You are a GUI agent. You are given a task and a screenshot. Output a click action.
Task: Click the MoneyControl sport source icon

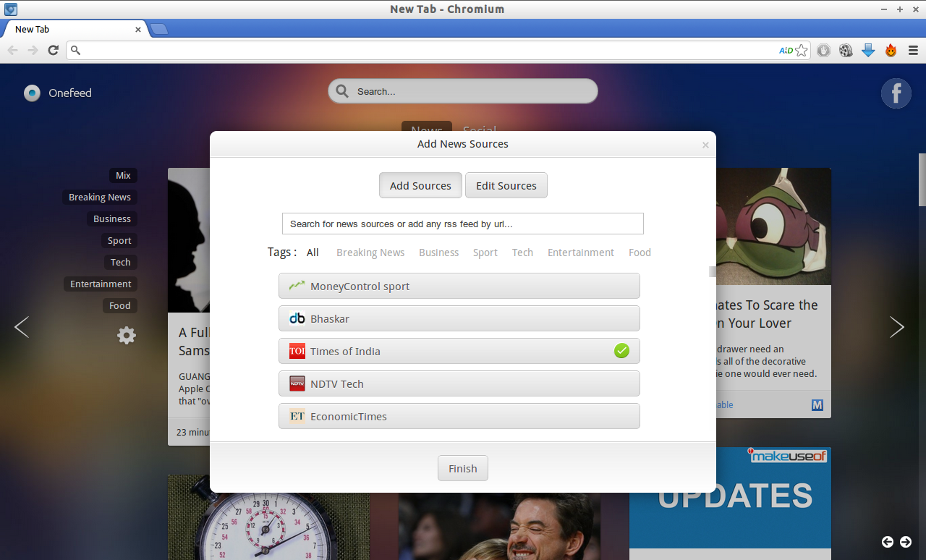tap(297, 286)
